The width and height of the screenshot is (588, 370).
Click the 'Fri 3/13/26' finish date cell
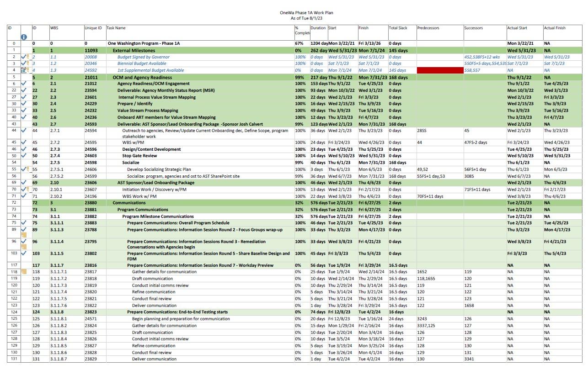pyautogui.click(x=370, y=43)
